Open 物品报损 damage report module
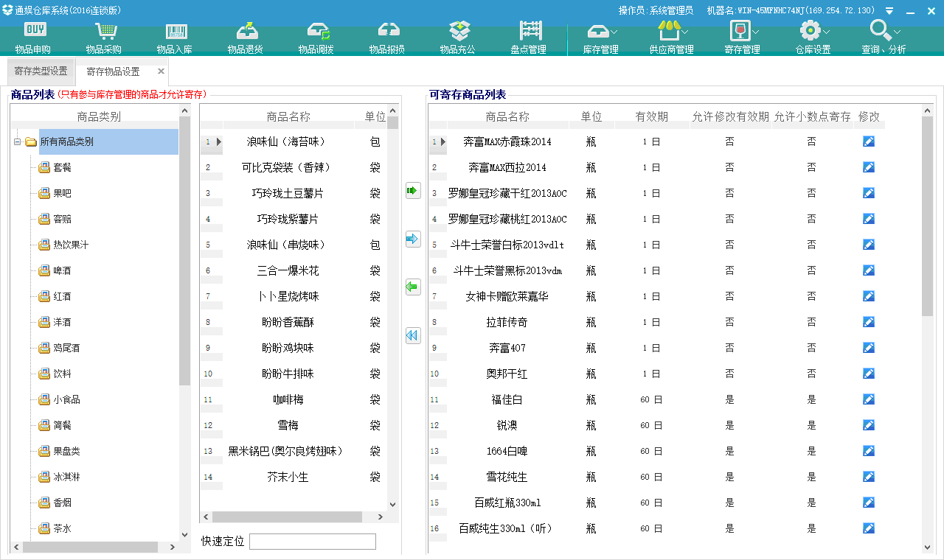The image size is (944, 560). 387,39
